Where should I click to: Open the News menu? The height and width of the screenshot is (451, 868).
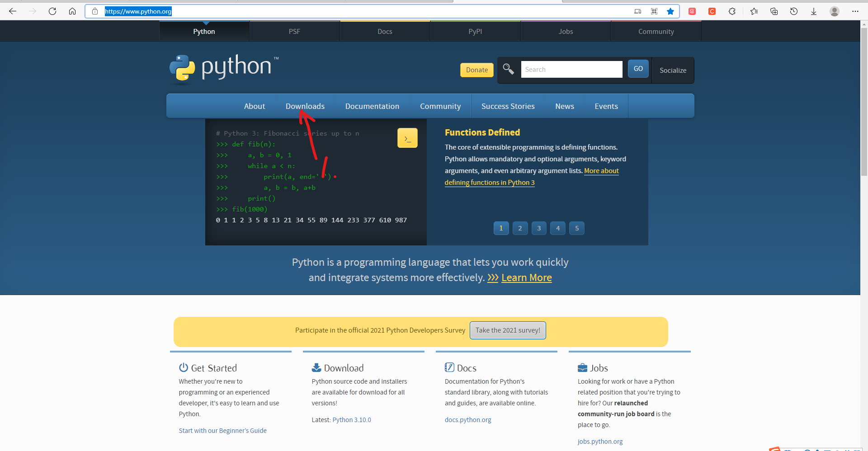point(565,106)
